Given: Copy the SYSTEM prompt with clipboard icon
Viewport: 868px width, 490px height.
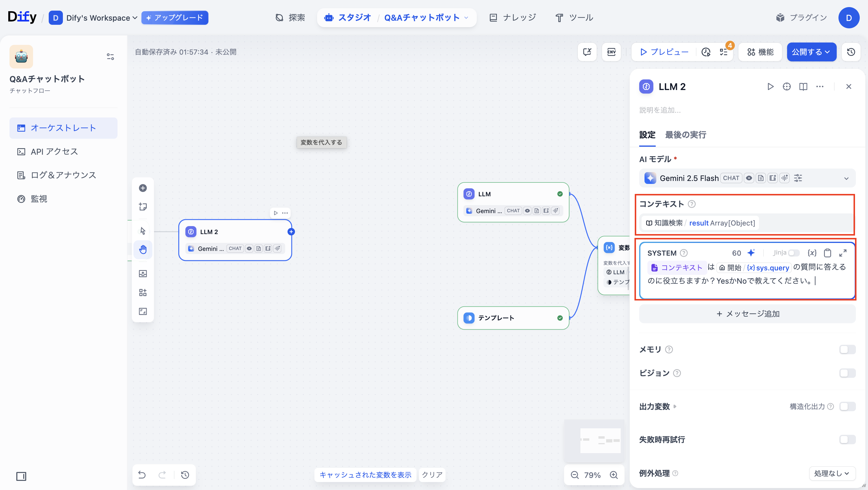Looking at the screenshot, I should (827, 253).
